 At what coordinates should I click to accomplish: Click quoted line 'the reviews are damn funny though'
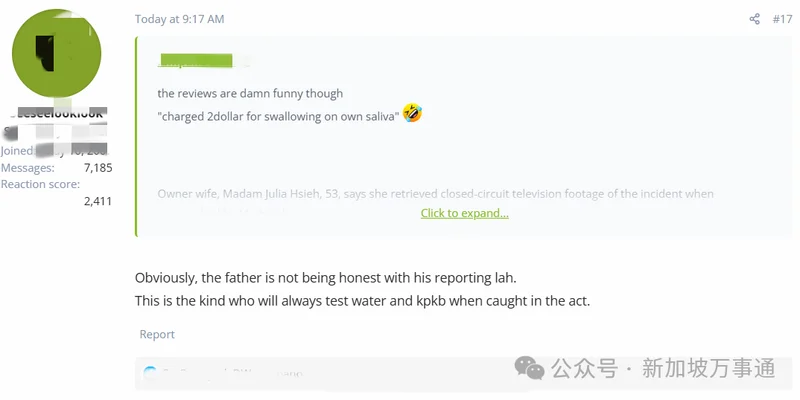point(250,93)
